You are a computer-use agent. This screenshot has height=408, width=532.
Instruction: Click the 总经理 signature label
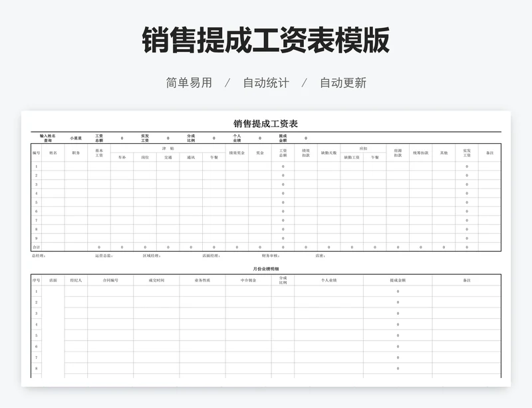(x=39, y=256)
